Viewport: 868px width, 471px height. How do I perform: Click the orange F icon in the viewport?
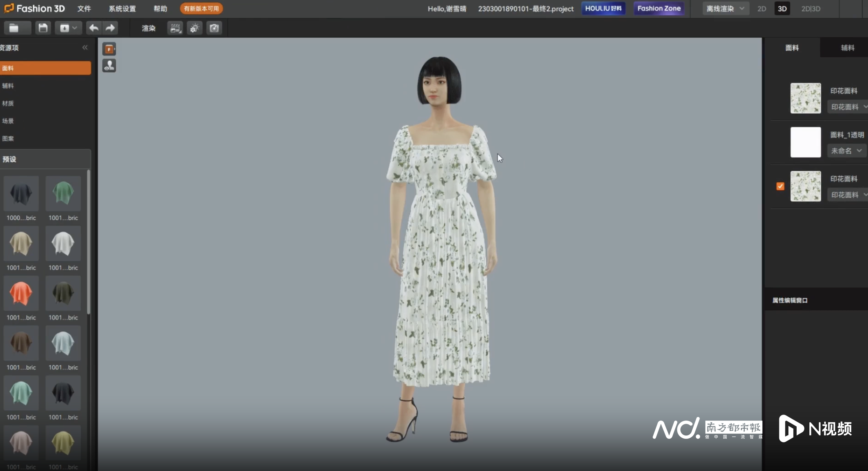(109, 49)
